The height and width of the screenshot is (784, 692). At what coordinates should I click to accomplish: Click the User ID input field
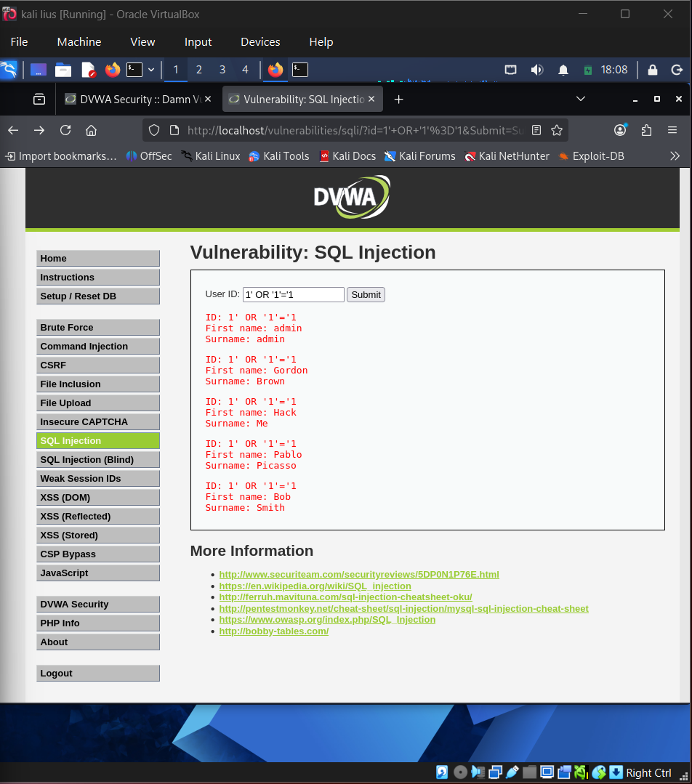pos(293,294)
